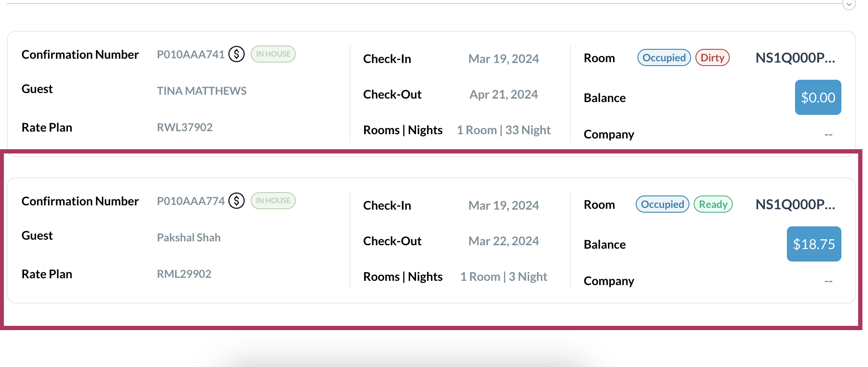Click IN HOUSE badge for Pakshal Shah
The image size is (868, 367).
point(273,201)
